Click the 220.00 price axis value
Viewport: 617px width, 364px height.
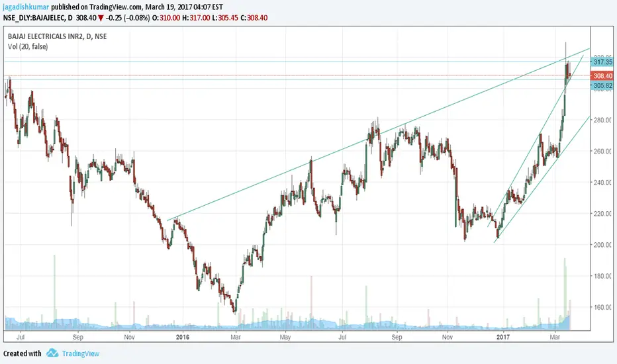[x=602, y=214]
